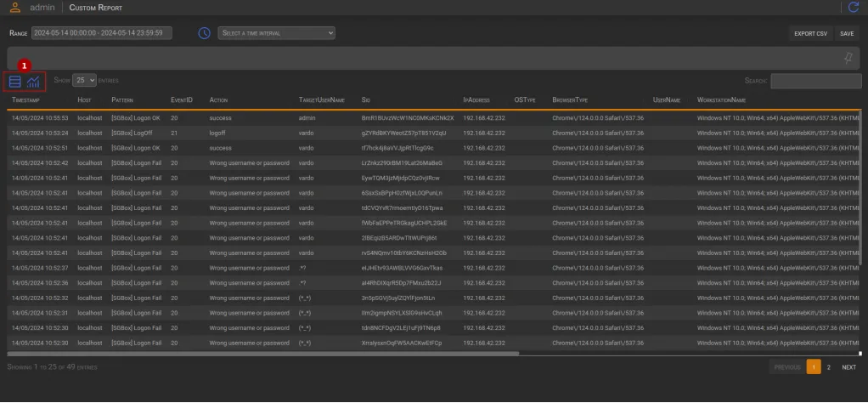Screen dimensions: 868x403
Task: Click Sid tdn8NCFDgV2LEj1uFj9TN6p8
Action: point(402,327)
